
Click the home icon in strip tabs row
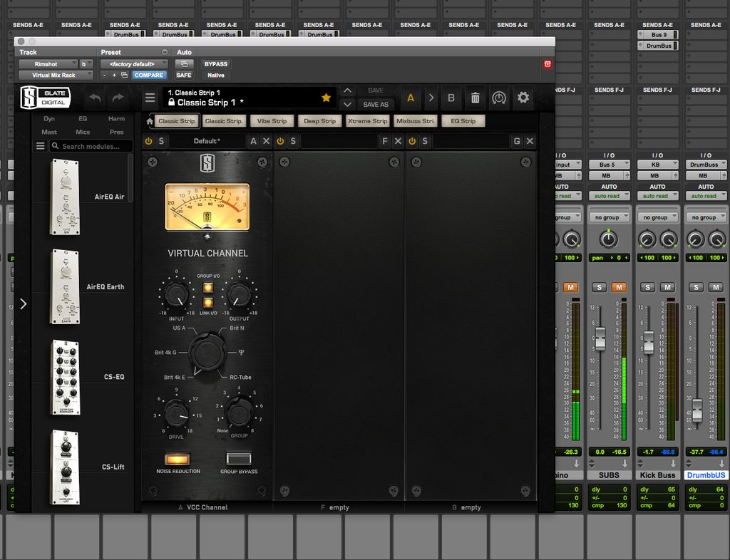pos(150,121)
